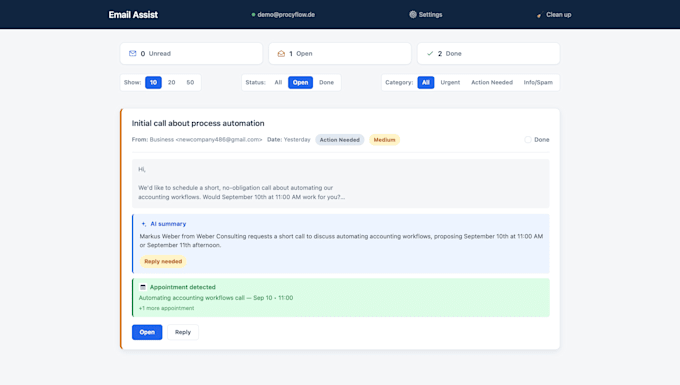Click the Reply needed tag
Screen dimensions: 680x385
coord(163,261)
